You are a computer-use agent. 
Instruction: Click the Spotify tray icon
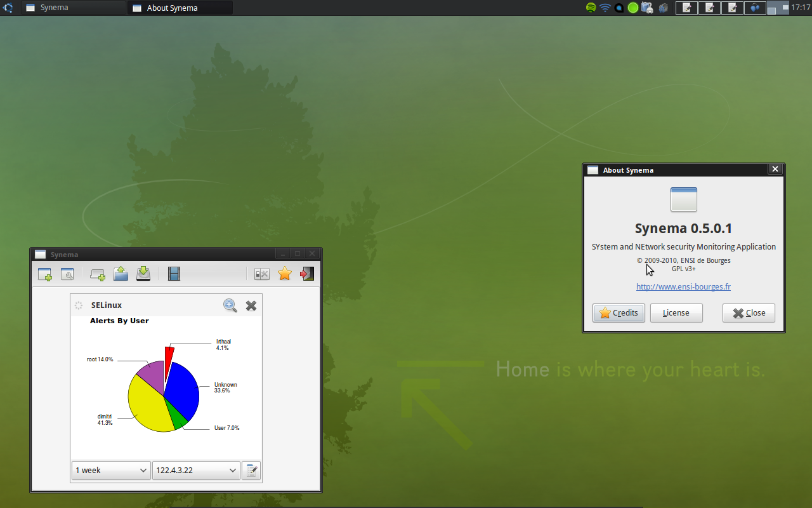(x=591, y=8)
